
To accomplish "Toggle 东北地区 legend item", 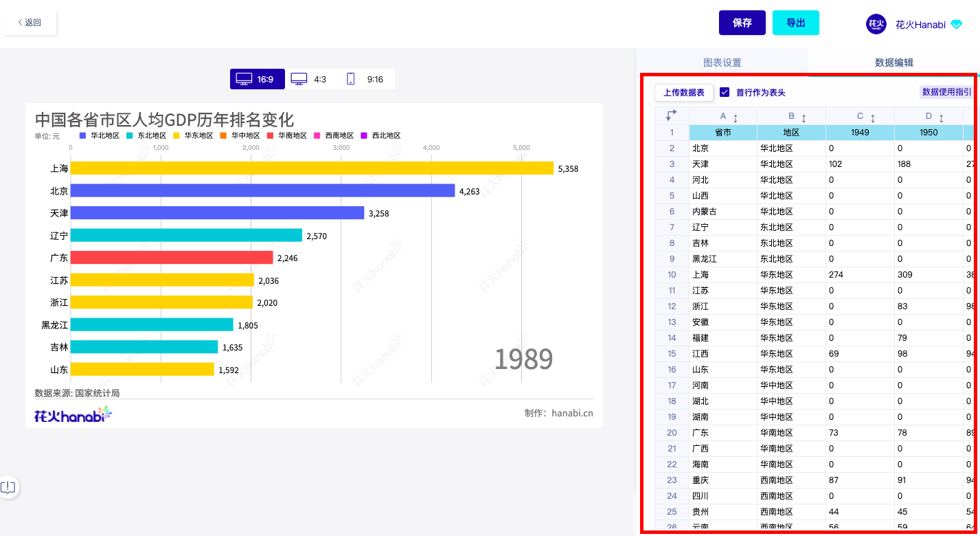I will [x=146, y=136].
